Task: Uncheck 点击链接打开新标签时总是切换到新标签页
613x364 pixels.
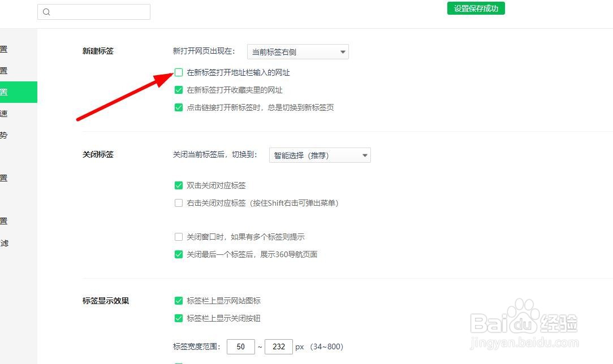Action: [x=179, y=107]
